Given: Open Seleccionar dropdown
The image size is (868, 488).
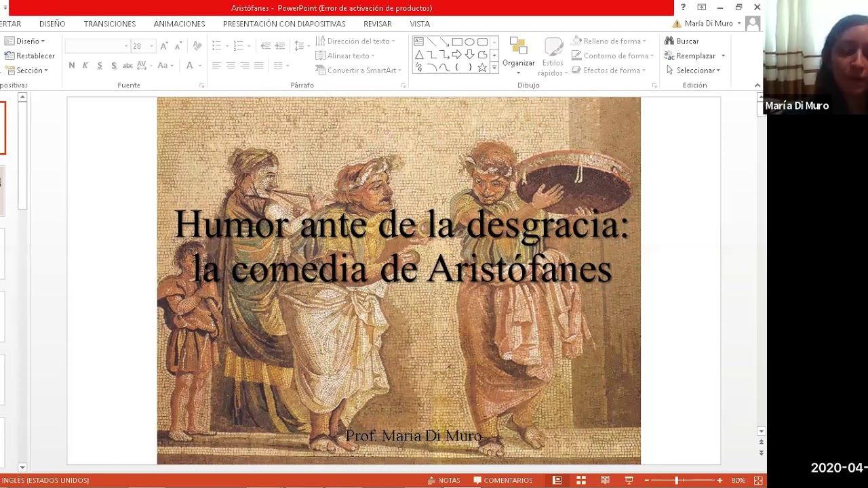Looking at the screenshot, I should (692, 70).
